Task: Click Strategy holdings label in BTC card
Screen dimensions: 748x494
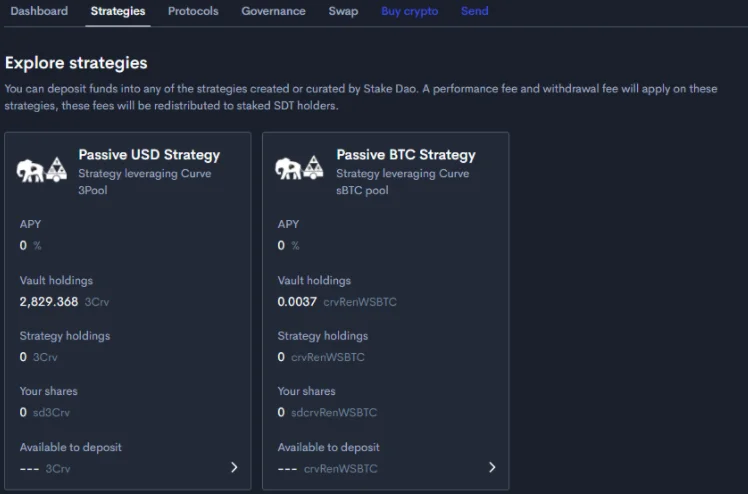Action: (323, 336)
